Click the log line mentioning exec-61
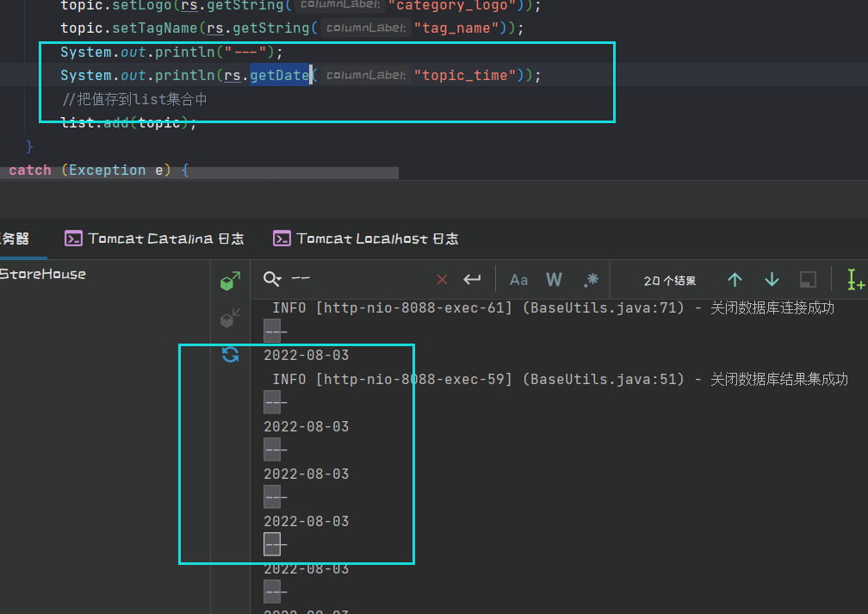 [553, 307]
